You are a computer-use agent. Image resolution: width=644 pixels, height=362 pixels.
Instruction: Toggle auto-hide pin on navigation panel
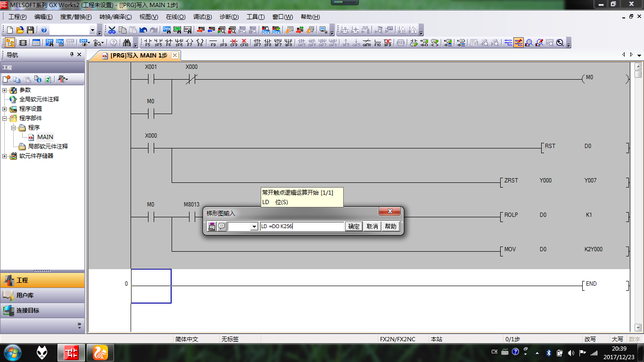coord(72,55)
